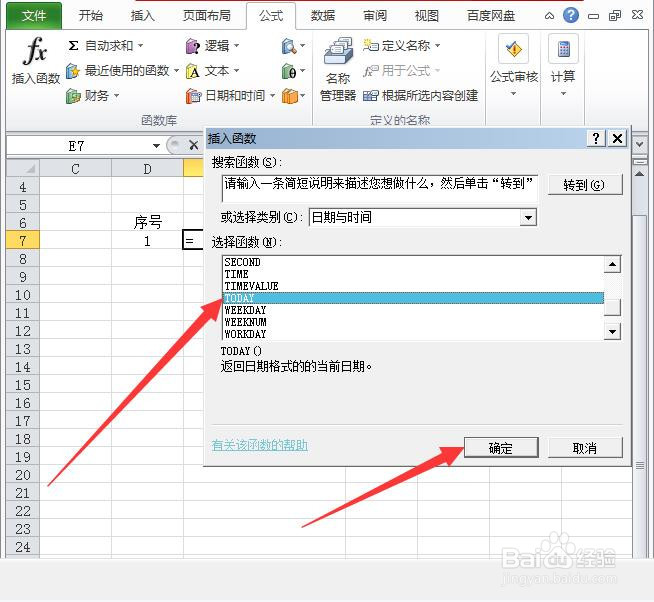Select TIMEVALUE in the function list
The height and width of the screenshot is (602, 654).
[x=413, y=286]
